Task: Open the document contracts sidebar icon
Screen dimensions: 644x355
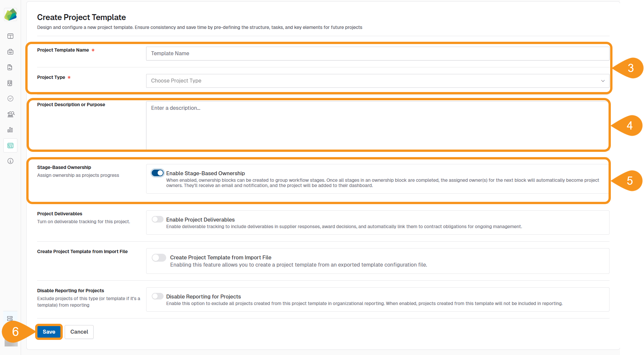Action: [10, 67]
